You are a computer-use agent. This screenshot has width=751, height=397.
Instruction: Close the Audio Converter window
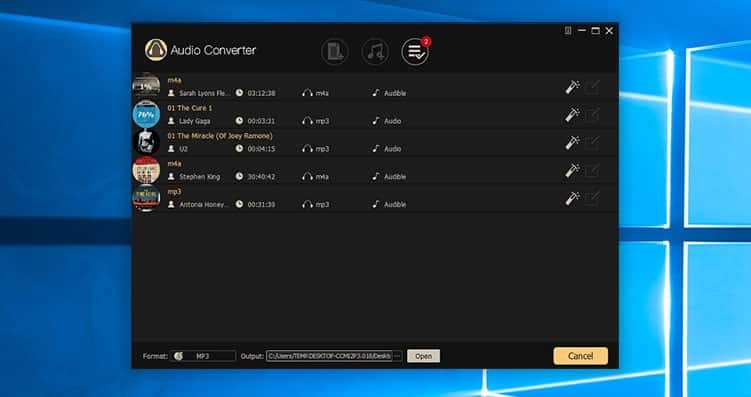(x=609, y=31)
